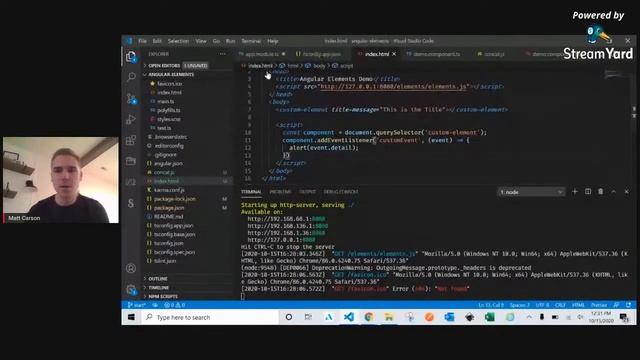Open the Edit menu
640x360 pixels.
click(157, 41)
